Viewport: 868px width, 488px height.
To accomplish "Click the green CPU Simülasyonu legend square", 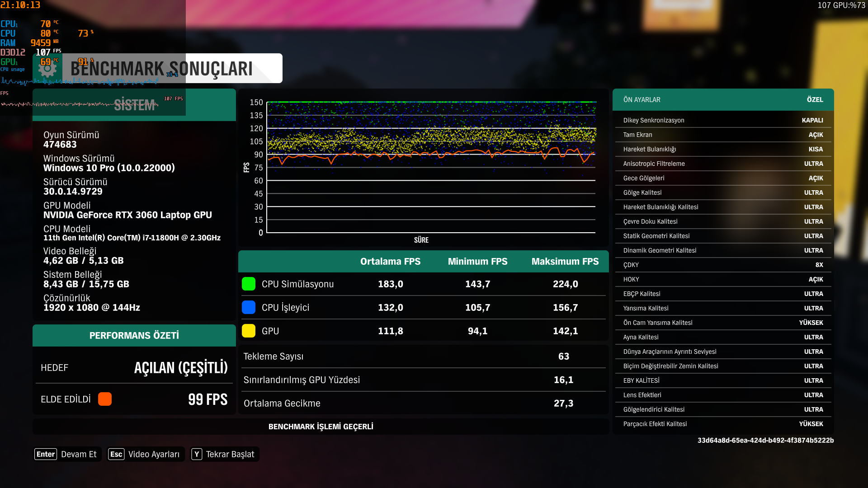I will pos(249,284).
